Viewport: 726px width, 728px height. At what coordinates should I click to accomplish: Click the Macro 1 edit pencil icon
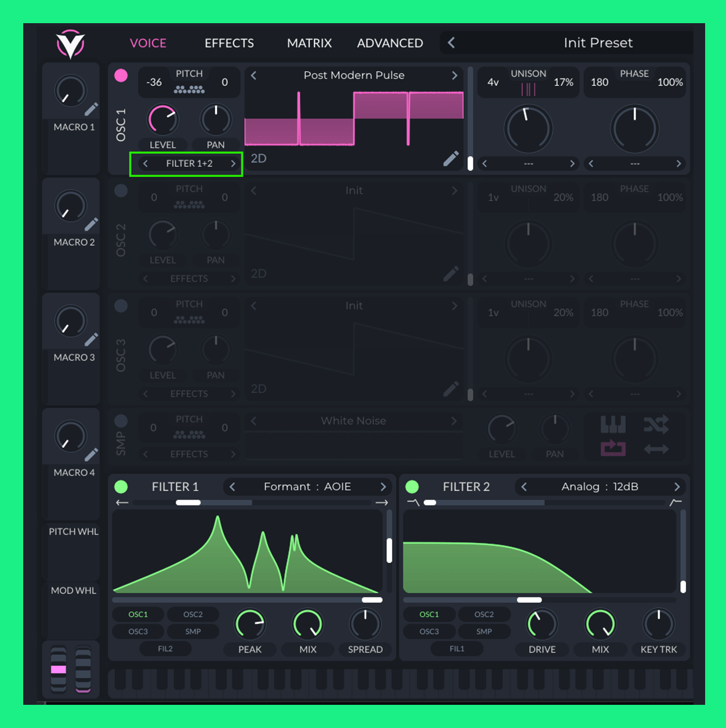click(91, 110)
